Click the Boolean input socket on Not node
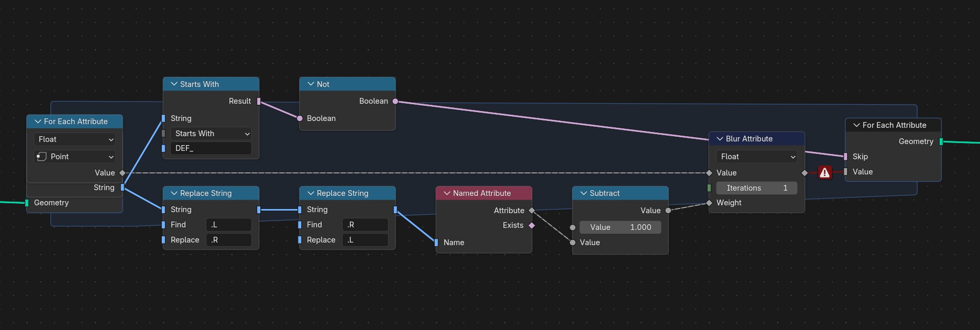This screenshot has height=330, width=980. 300,118
